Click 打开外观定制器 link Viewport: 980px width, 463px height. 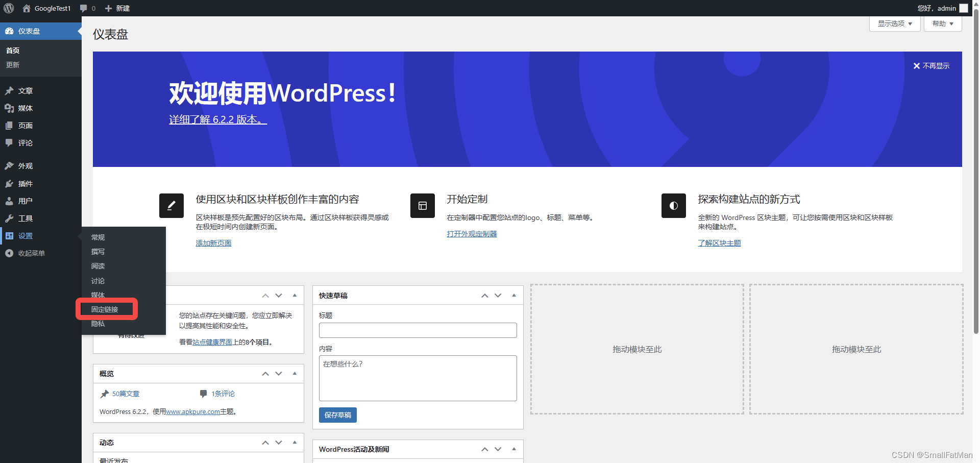tap(472, 234)
